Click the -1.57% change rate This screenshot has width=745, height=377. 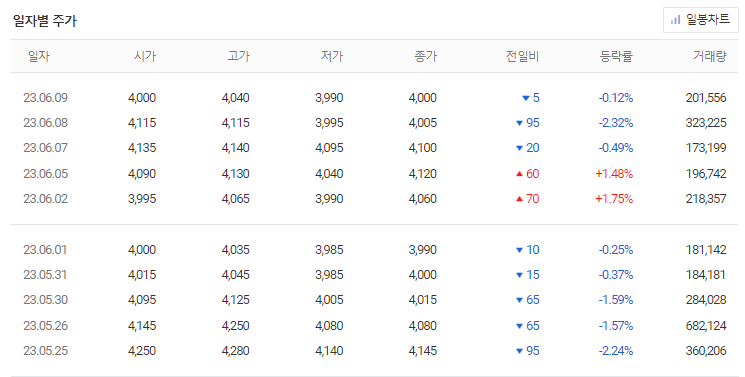[616, 326]
